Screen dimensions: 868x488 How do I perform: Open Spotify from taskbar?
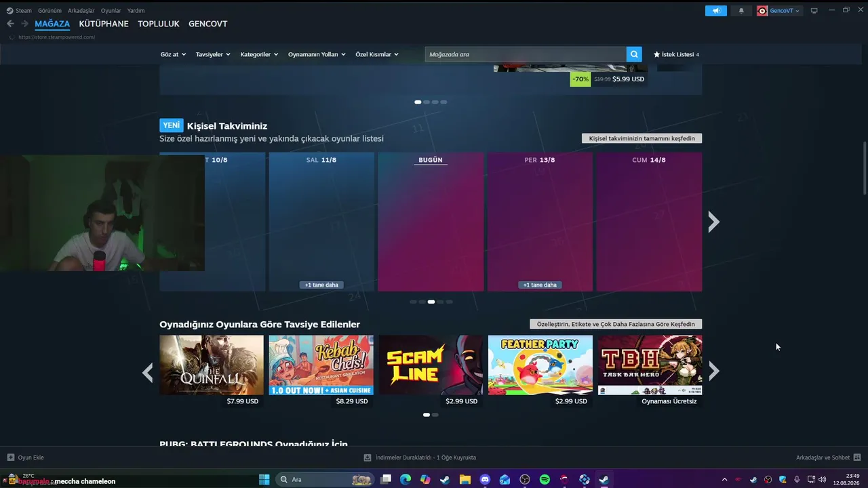pyautogui.click(x=545, y=480)
